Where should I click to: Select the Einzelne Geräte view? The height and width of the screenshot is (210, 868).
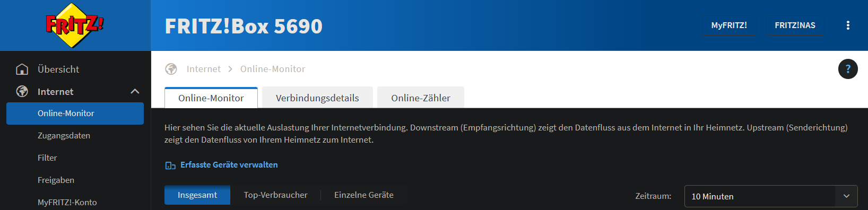(x=364, y=195)
